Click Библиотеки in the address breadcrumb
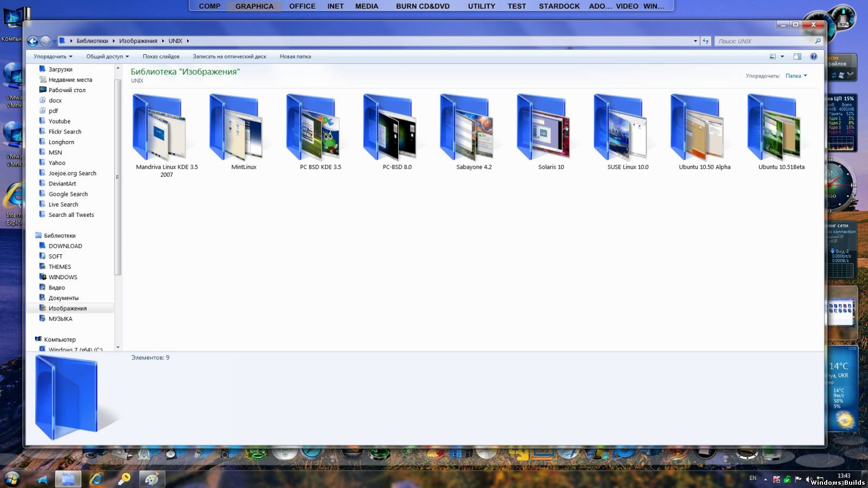This screenshot has height=488, width=868. pos(92,41)
